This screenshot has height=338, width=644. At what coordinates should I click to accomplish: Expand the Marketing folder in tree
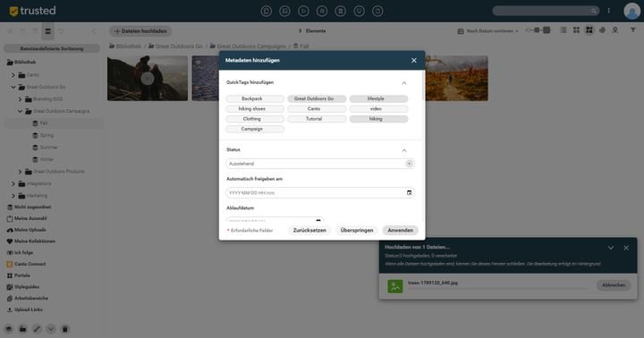point(13,196)
